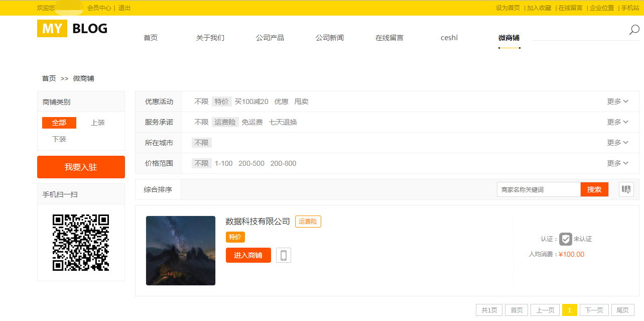Click 在线留言 in the top yellow bar
This screenshot has width=644, height=321.
571,8
